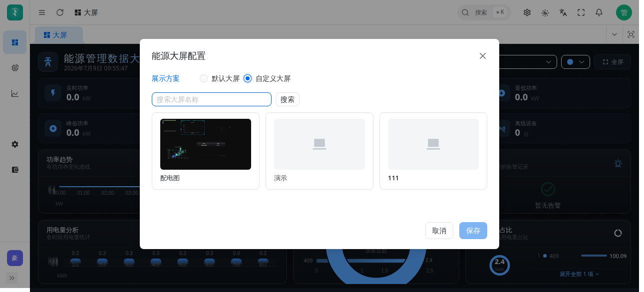Screen dimensions: 644x292
Task: Toggle fullscreen icon in header
Action: 581,12
